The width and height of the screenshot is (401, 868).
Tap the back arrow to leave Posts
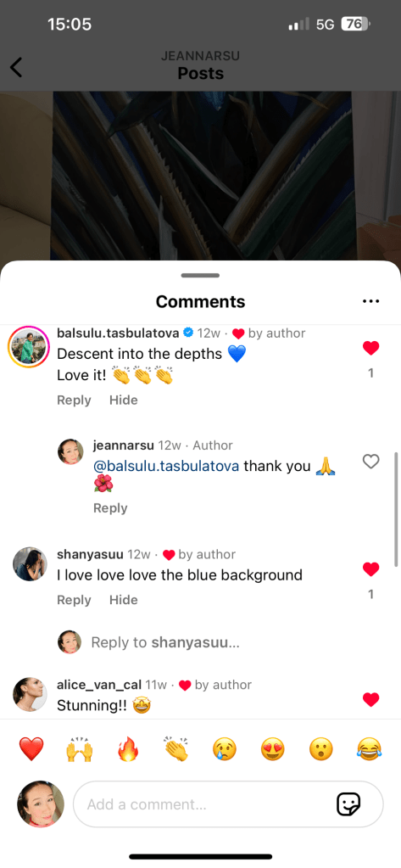pyautogui.click(x=17, y=67)
